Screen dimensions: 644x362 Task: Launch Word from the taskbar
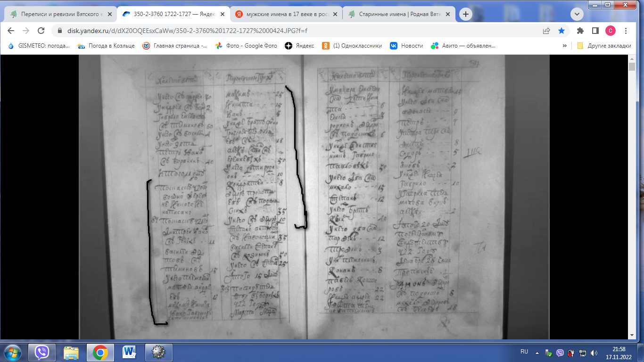tap(129, 352)
